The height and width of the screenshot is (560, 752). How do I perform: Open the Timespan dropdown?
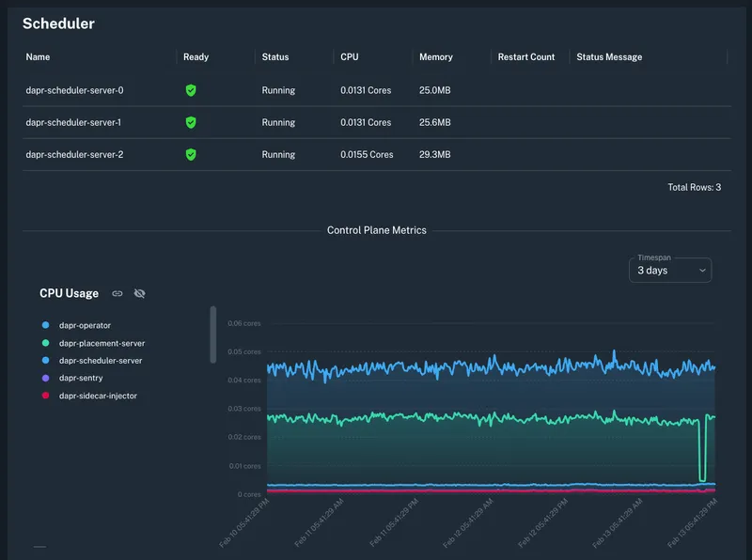click(x=669, y=271)
